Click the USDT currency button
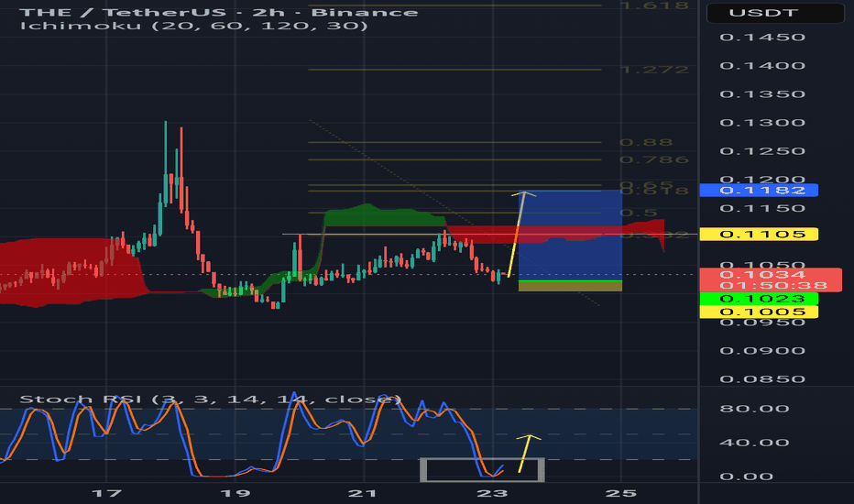The image size is (854, 504). point(775,13)
